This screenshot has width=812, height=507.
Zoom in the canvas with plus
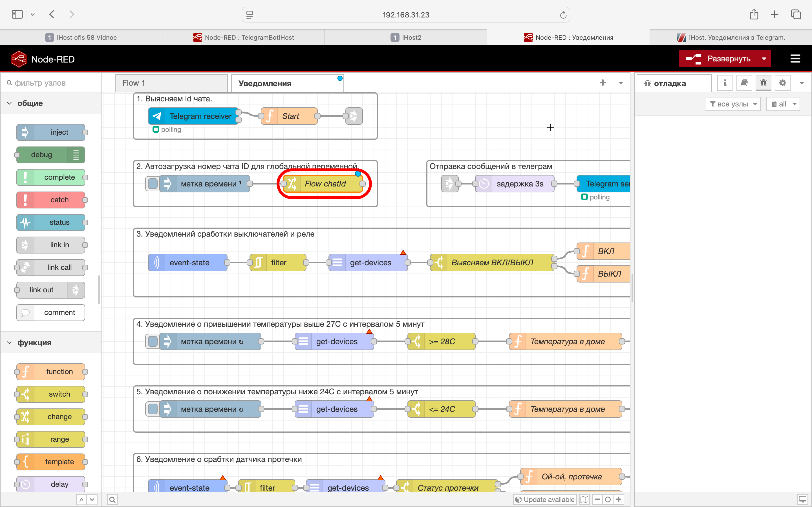(x=618, y=500)
